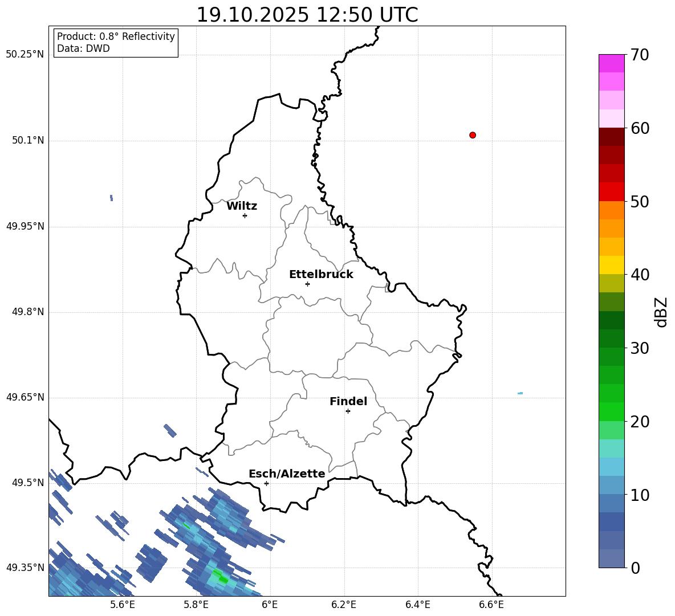The width and height of the screenshot is (675, 616).
Task: Click the cyan swatch above 10
Action: pyautogui.click(x=611, y=467)
